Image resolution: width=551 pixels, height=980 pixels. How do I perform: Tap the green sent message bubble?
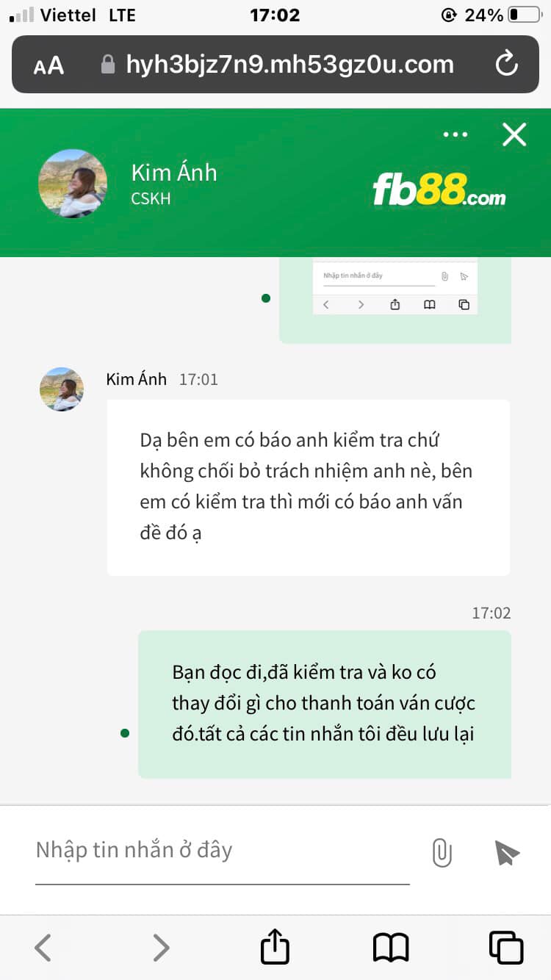pyautogui.click(x=325, y=704)
